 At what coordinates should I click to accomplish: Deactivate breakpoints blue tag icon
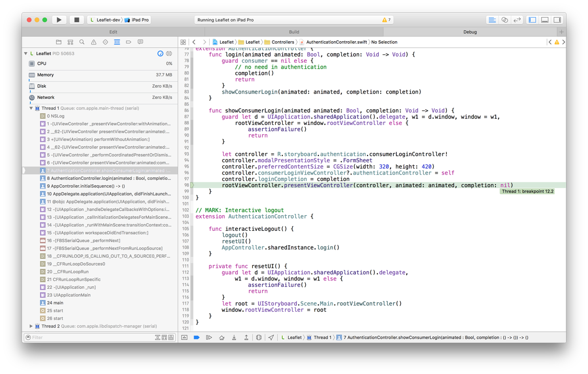point(196,337)
